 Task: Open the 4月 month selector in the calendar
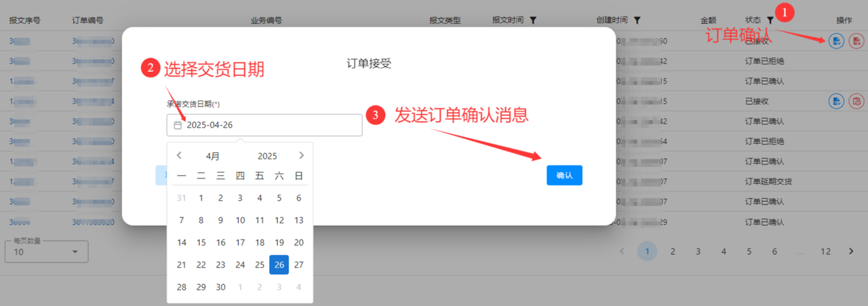(x=213, y=156)
